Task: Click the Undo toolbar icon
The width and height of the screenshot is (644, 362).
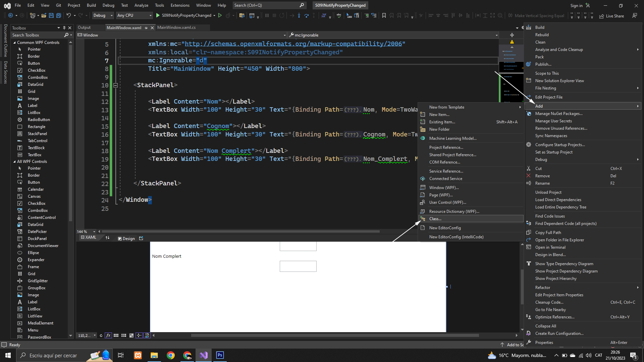Action: [68, 15]
